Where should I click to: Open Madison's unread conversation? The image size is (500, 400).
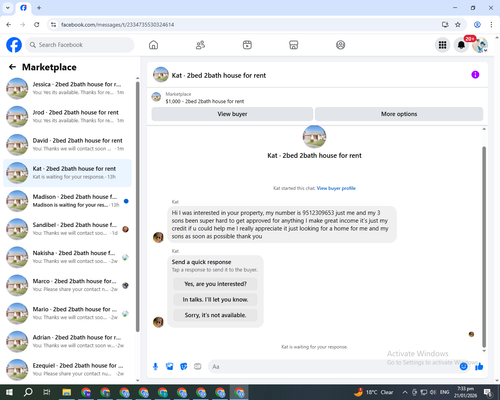pyautogui.click(x=67, y=201)
